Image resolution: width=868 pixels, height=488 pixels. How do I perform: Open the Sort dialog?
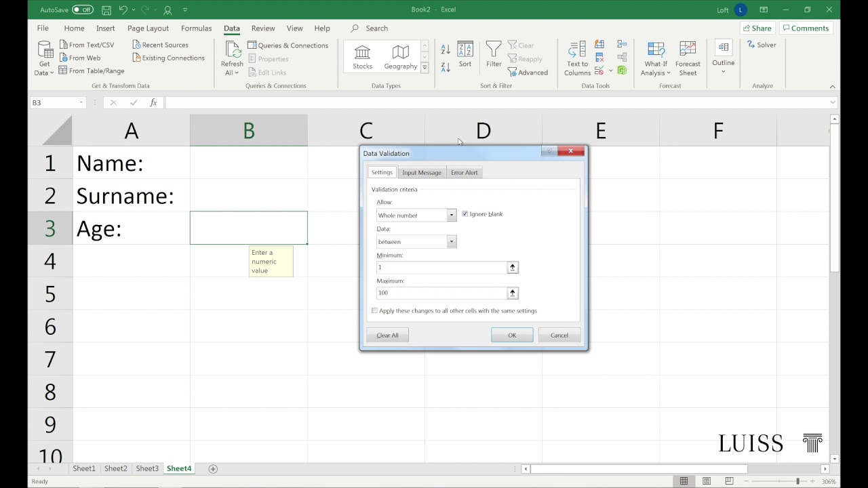tap(465, 54)
